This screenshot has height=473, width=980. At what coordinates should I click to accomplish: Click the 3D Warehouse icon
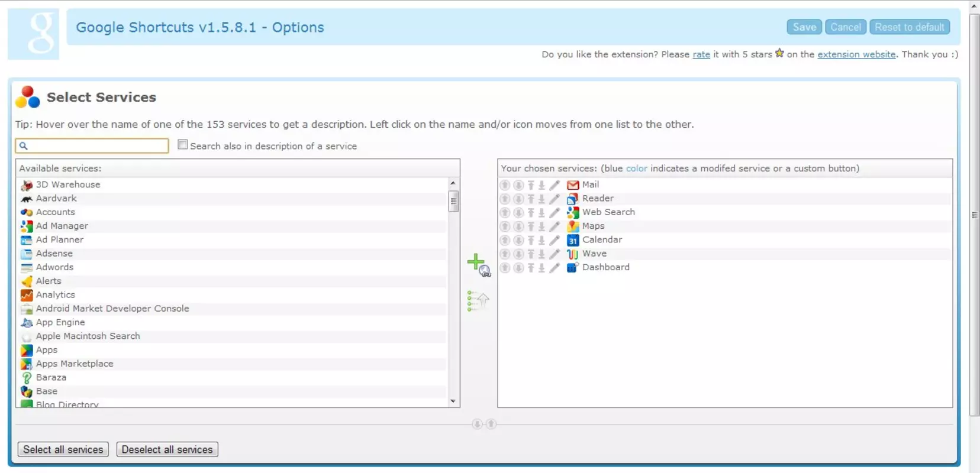pyautogui.click(x=27, y=185)
